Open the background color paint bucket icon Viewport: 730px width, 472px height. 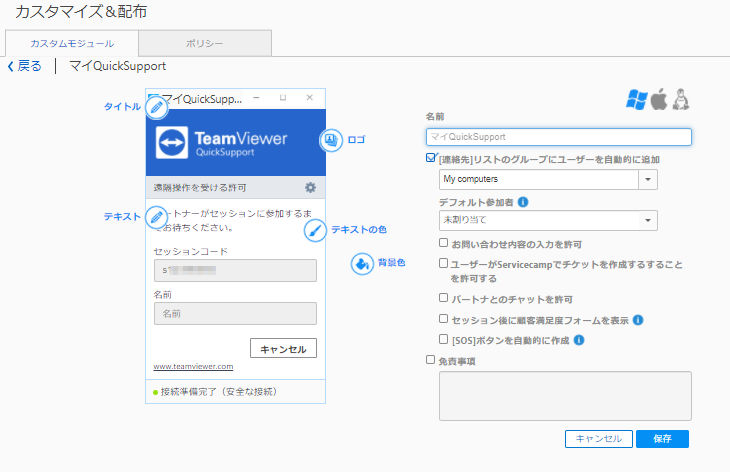pyautogui.click(x=362, y=264)
